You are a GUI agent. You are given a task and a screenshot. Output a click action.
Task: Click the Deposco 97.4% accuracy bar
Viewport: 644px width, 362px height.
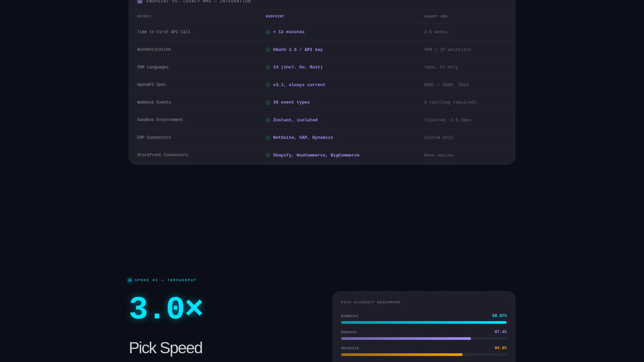(424, 339)
